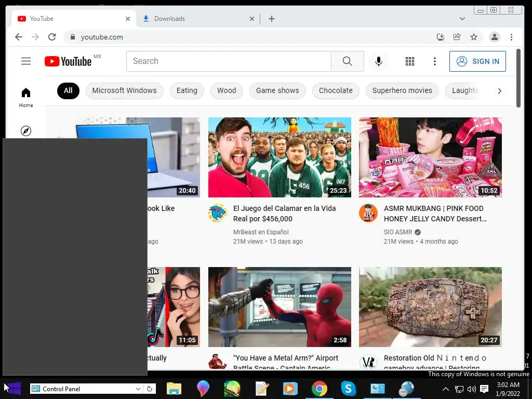
Task: Open Chrome three-dot menu
Action: (511, 37)
